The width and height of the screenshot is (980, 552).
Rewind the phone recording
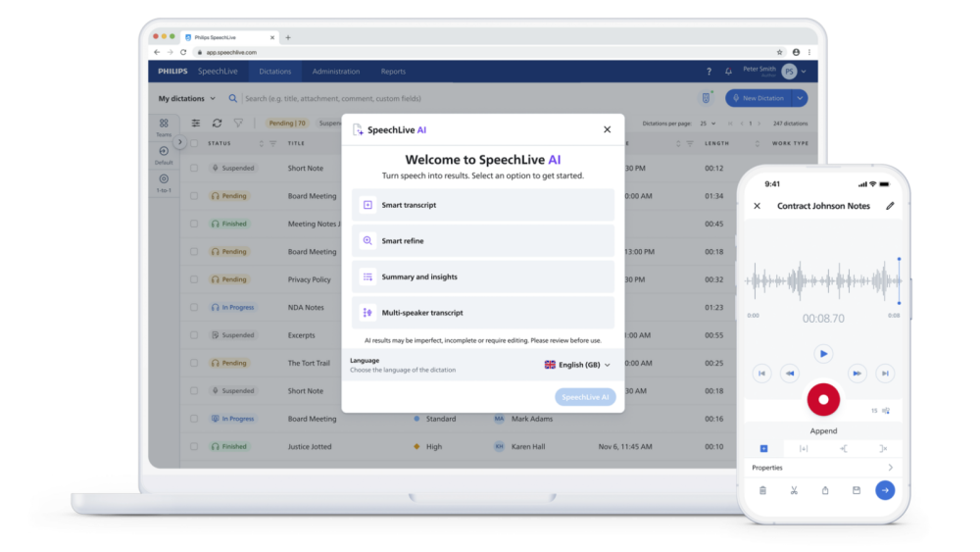coord(789,374)
